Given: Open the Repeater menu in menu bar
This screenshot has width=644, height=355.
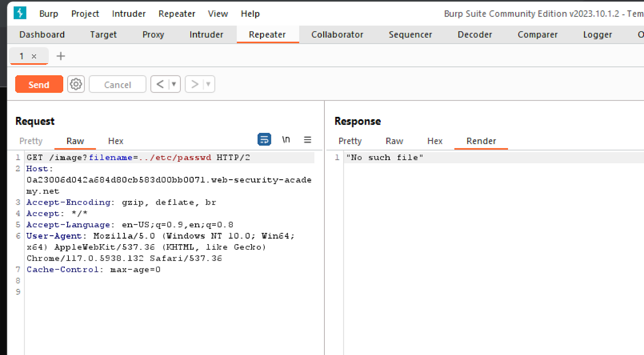Looking at the screenshot, I should [177, 14].
